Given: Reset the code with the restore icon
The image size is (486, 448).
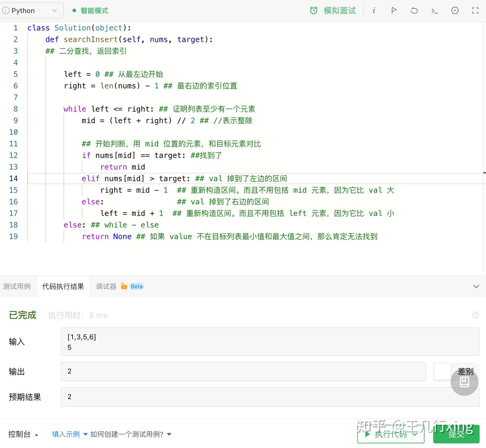Looking at the screenshot, I should [414, 10].
